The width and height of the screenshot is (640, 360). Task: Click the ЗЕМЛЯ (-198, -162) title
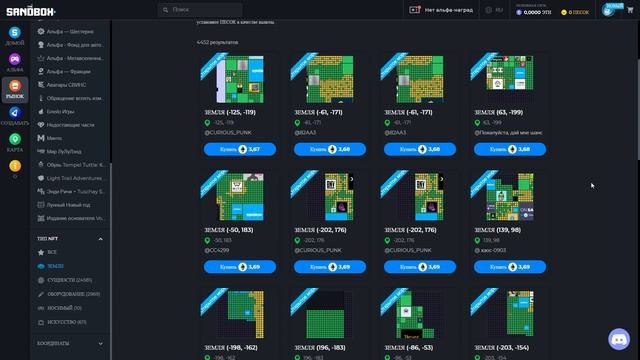[x=230, y=348]
